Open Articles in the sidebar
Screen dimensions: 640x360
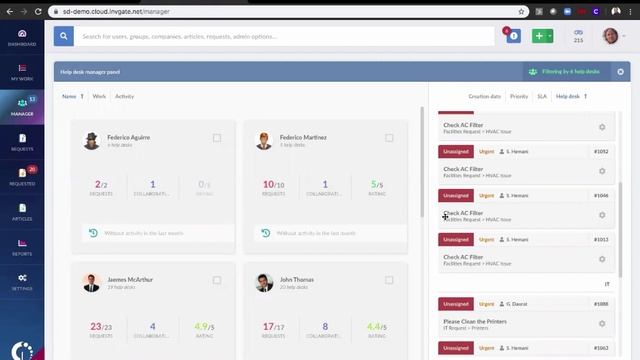click(x=22, y=212)
